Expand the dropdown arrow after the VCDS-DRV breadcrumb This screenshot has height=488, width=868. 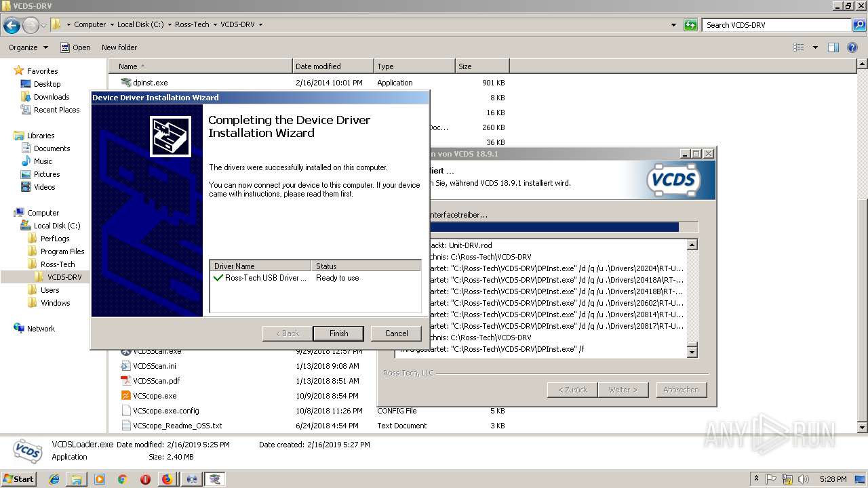pyautogui.click(x=260, y=25)
